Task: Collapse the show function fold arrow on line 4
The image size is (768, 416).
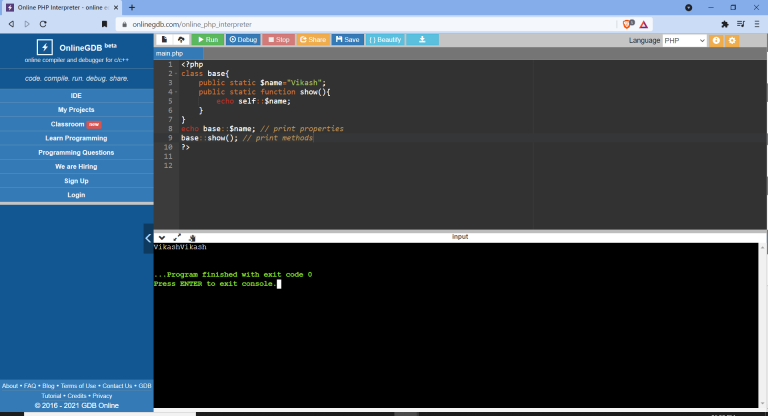Action: point(176,92)
